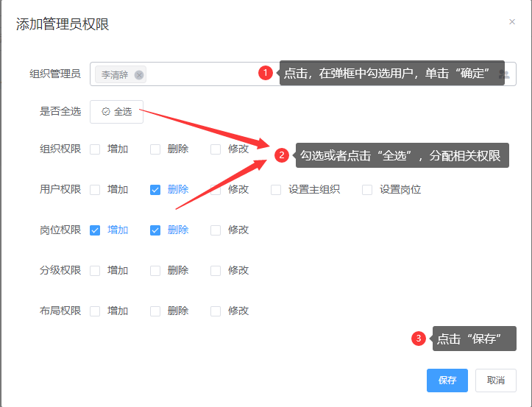Image resolution: width=532 pixels, height=407 pixels.
Task: Click the 是否全选 label
Action: pos(60,111)
